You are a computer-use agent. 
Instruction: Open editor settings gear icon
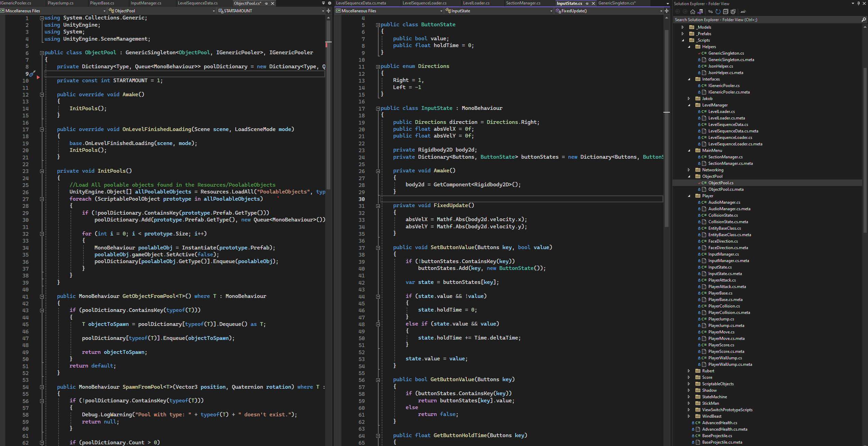coord(330,3)
